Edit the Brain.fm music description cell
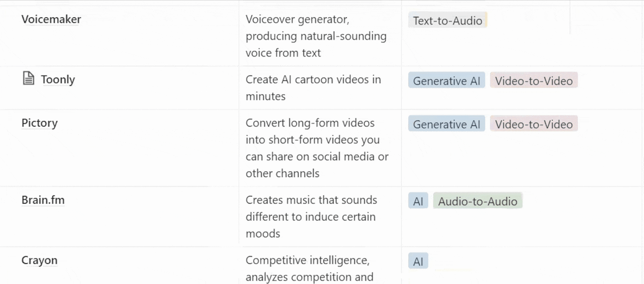The image size is (644, 284). [320, 217]
